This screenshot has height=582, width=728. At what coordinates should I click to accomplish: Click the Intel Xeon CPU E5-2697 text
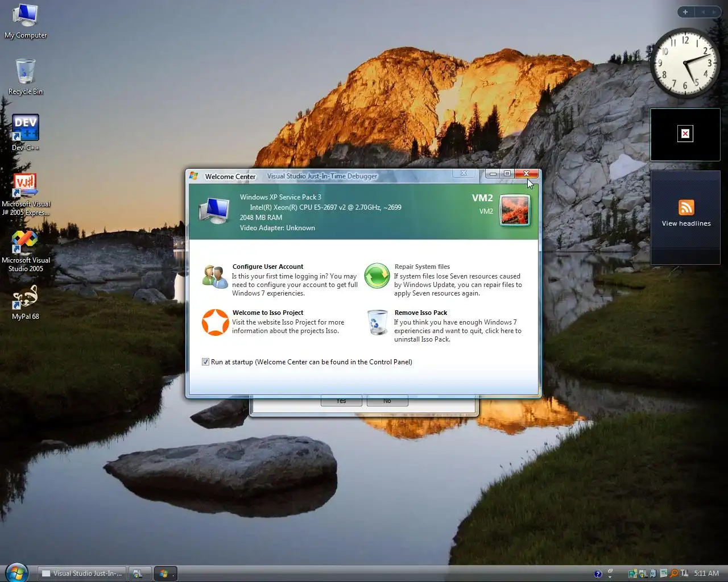pos(325,207)
